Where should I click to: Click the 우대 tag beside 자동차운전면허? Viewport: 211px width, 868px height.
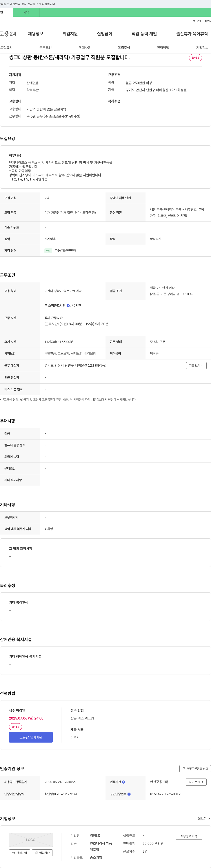coord(48,251)
